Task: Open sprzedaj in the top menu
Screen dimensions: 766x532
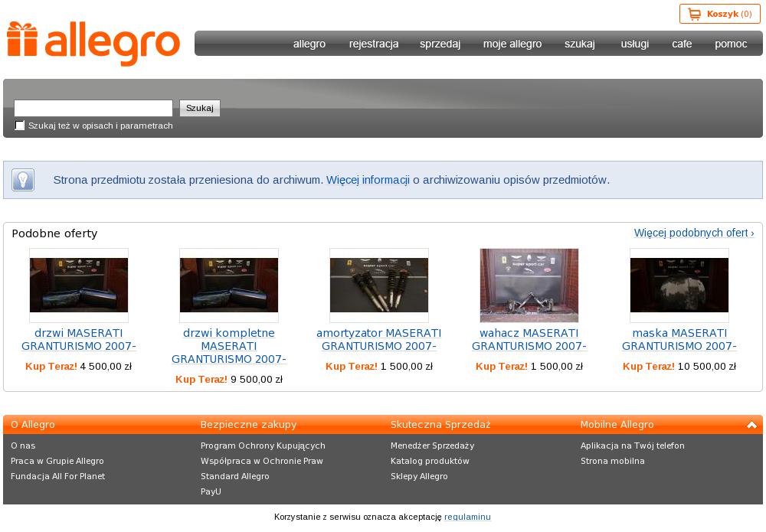Action: pos(440,44)
